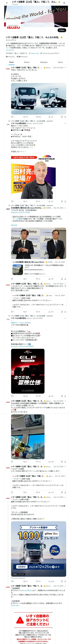
Task: Follow the Isuzu official account
Action: [62, 30]
